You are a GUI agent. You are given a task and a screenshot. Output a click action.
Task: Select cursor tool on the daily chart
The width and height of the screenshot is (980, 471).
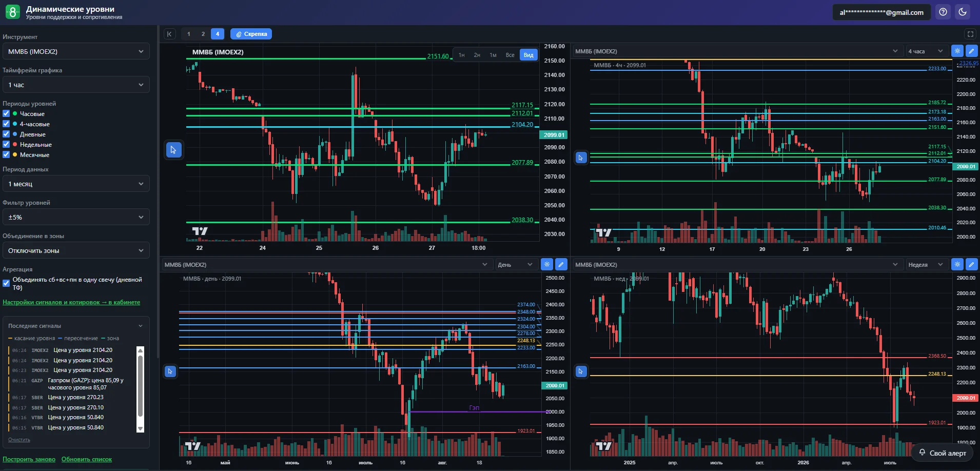tap(170, 371)
